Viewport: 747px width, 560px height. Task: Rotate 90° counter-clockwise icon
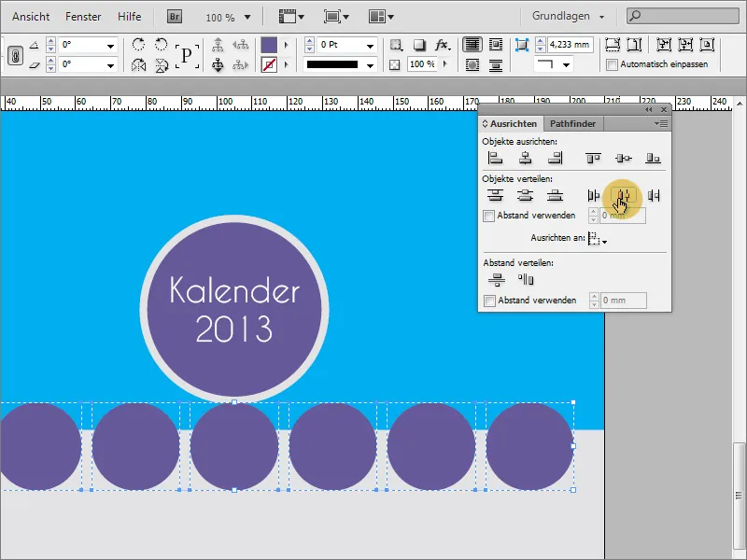[x=162, y=45]
